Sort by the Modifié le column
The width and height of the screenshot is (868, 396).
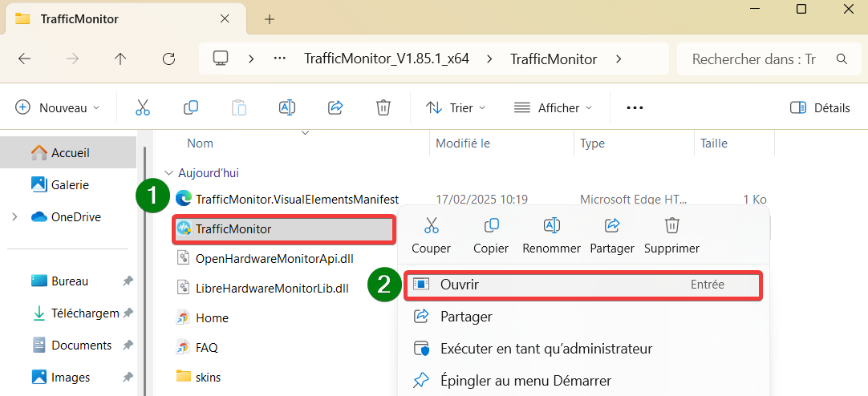coord(463,143)
